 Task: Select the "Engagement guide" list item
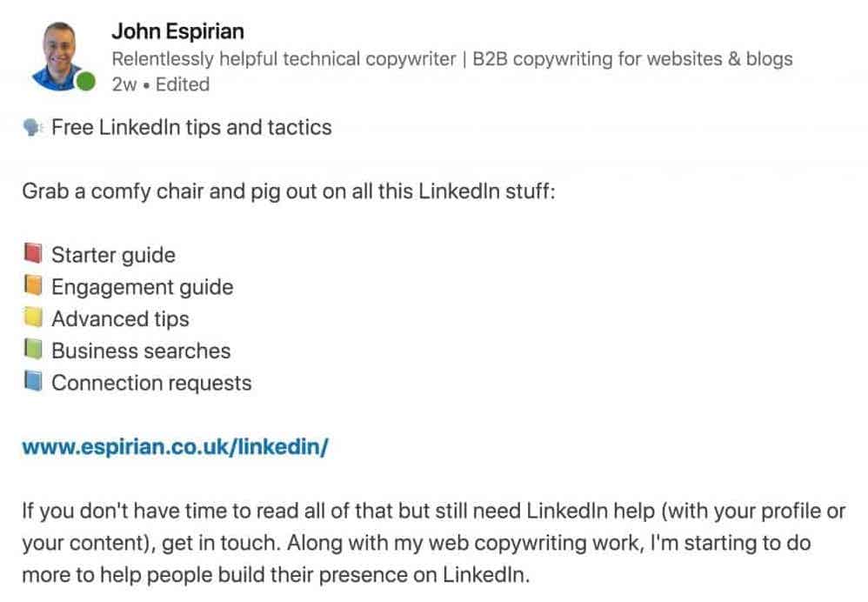click(x=142, y=287)
